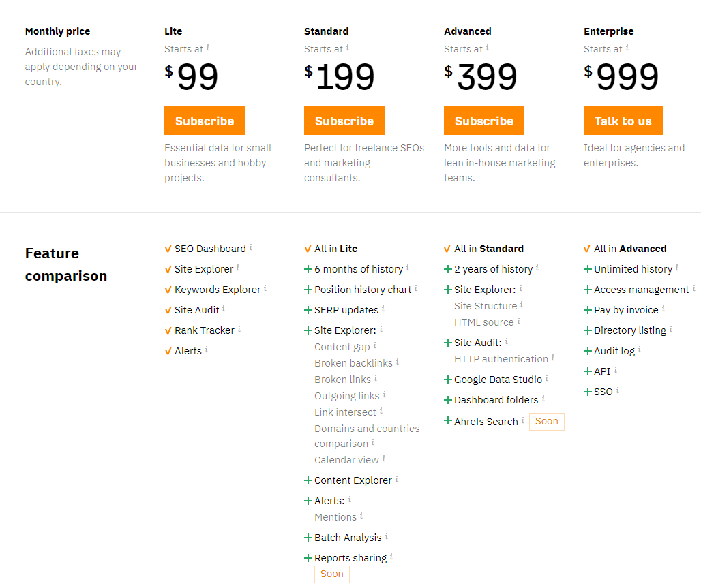Show info for HTTP authentication
Screen dimensions: 701x588
(x=553, y=358)
